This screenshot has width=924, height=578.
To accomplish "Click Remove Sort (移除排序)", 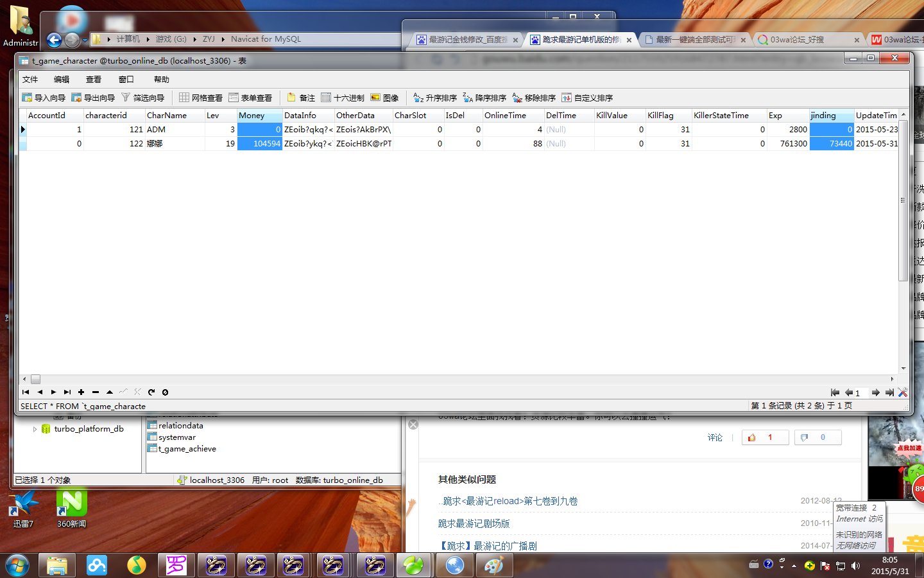I will coord(534,98).
